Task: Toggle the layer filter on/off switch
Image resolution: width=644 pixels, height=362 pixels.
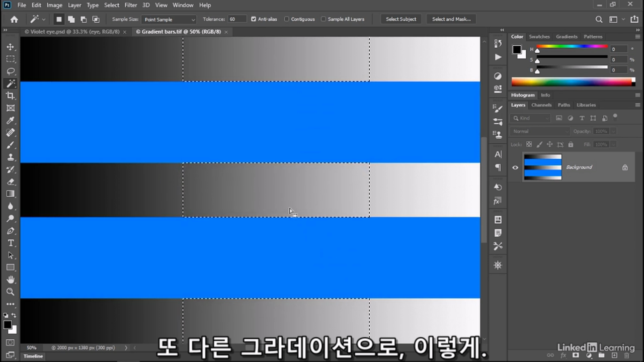Action: point(615,117)
